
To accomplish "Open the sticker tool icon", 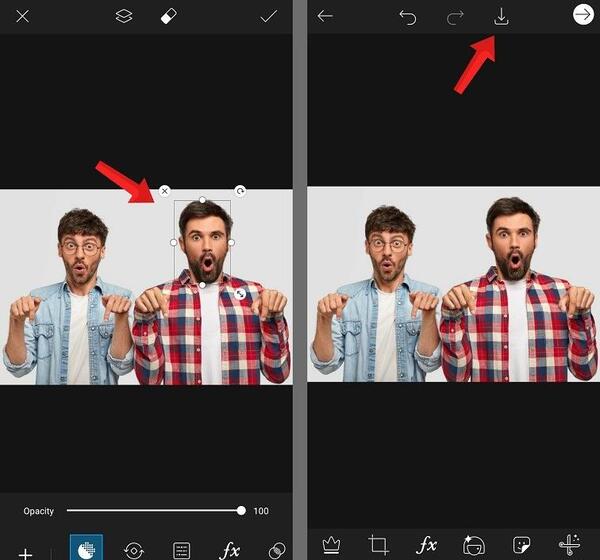I will (x=521, y=545).
